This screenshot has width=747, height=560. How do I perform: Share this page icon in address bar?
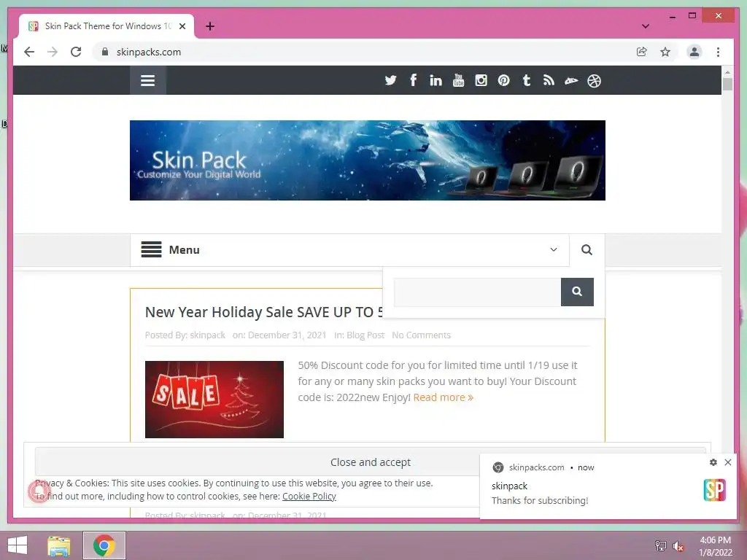[x=642, y=52]
